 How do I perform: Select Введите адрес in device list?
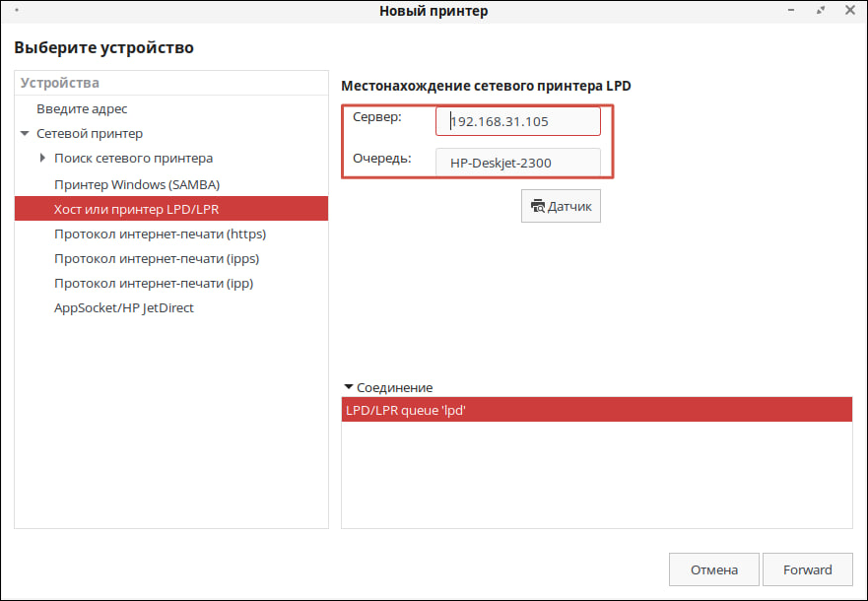82,109
